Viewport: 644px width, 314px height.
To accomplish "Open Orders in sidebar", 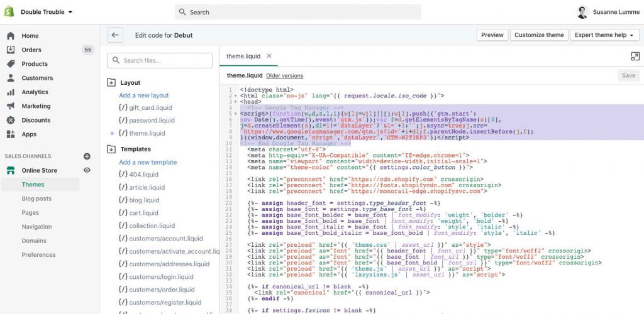I will pos(31,50).
